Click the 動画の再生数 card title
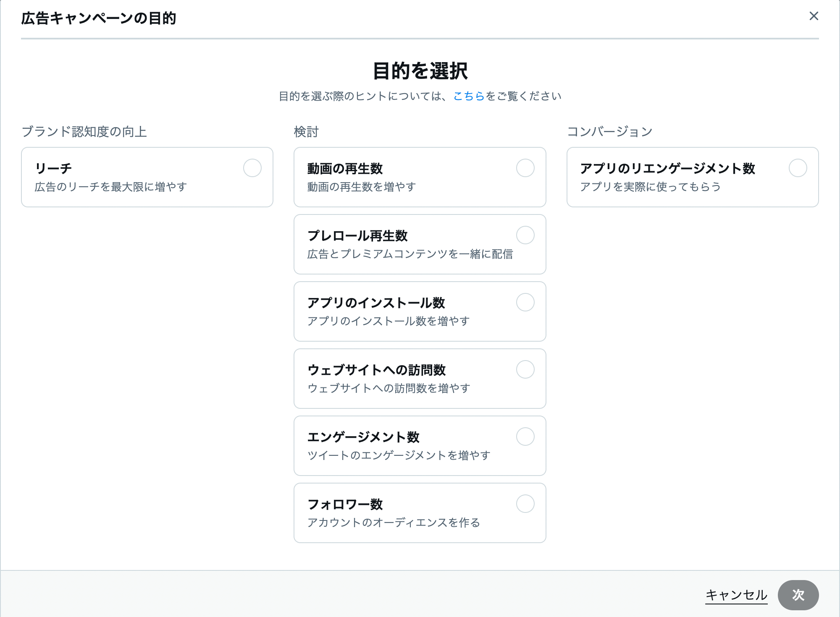This screenshot has height=617, width=840. click(x=345, y=168)
